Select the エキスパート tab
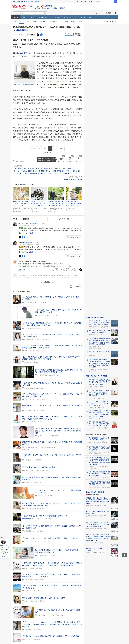 pos(43,17)
